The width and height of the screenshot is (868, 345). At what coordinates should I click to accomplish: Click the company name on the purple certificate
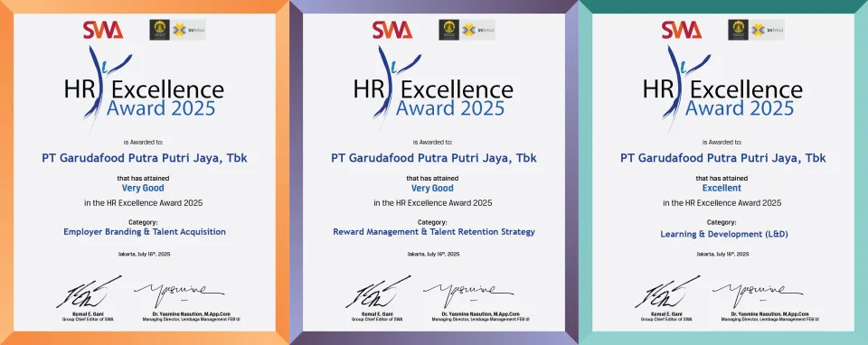click(x=434, y=158)
